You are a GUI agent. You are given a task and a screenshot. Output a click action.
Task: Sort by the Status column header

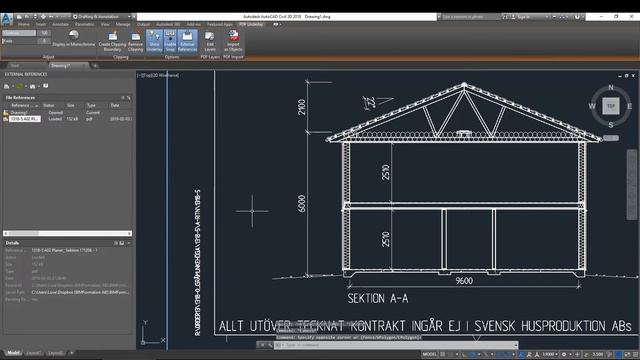(49, 105)
